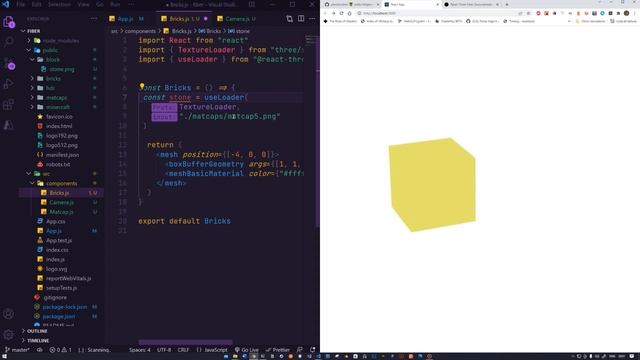The width and height of the screenshot is (640, 360).
Task: Open the Explorer panel's more actions ellipsis
Action: pos(94,19)
